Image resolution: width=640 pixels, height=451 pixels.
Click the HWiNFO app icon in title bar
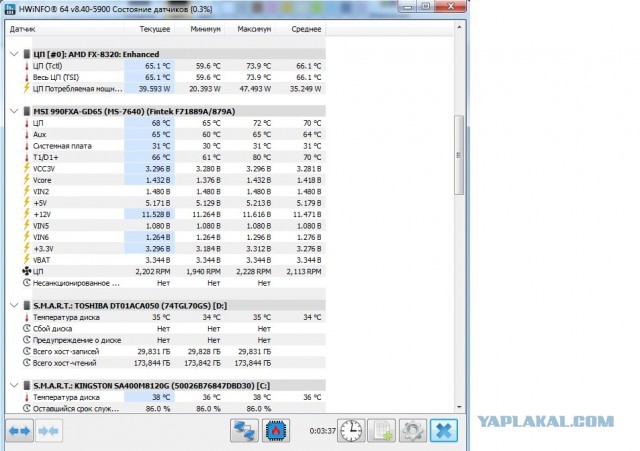tap(10, 8)
